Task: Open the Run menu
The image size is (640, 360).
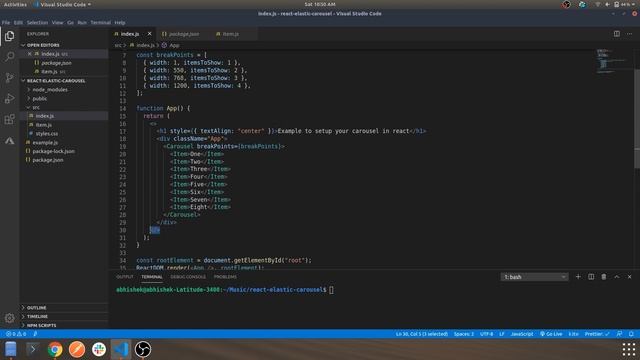Action: pyautogui.click(x=82, y=22)
